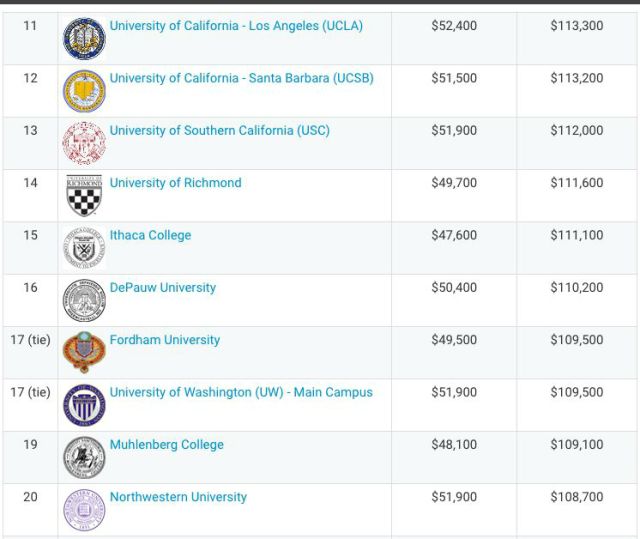The width and height of the screenshot is (640, 539).
Task: Open University of California - Santa Barbara link
Action: tap(242, 78)
